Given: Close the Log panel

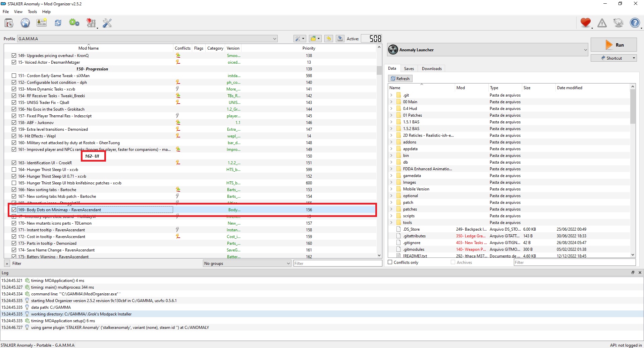Looking at the screenshot, I should tap(640, 273).
